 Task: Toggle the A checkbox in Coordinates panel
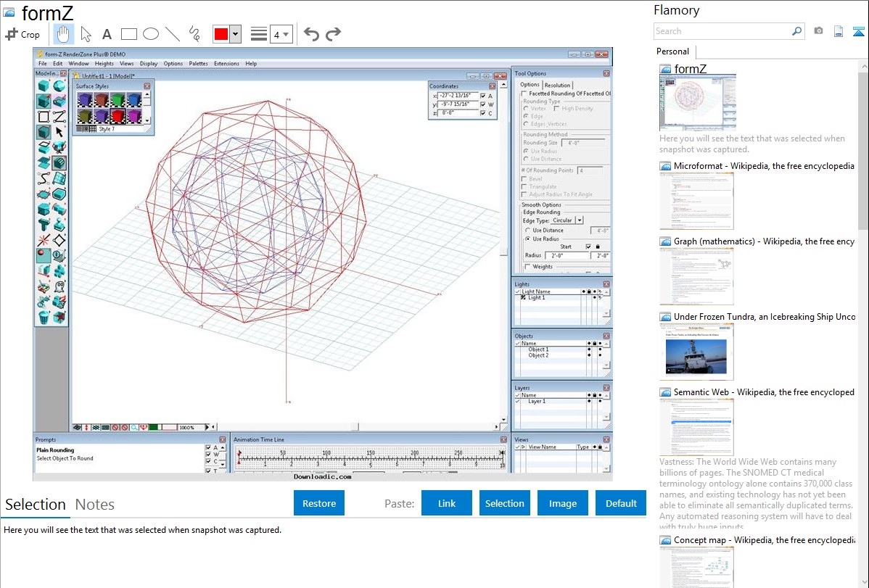pos(483,96)
